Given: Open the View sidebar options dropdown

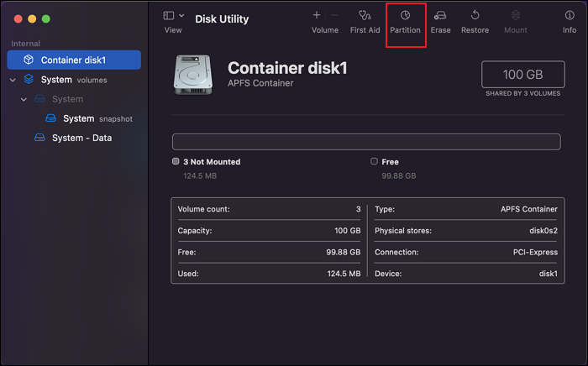Looking at the screenshot, I should point(173,16).
